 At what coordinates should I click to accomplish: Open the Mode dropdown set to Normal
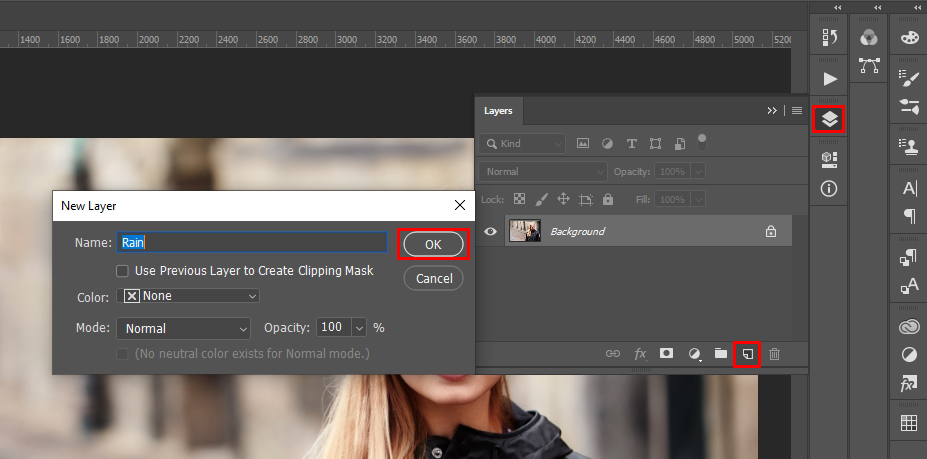pos(183,328)
